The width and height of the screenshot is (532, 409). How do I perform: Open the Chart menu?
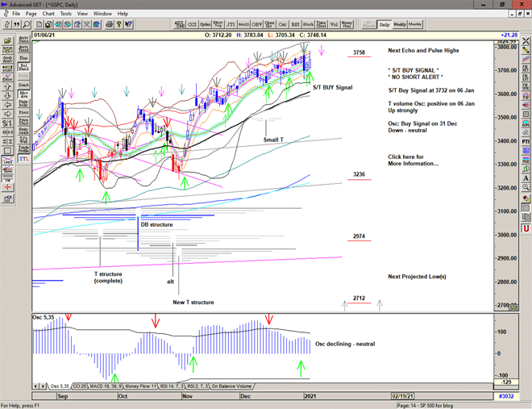[x=48, y=14]
